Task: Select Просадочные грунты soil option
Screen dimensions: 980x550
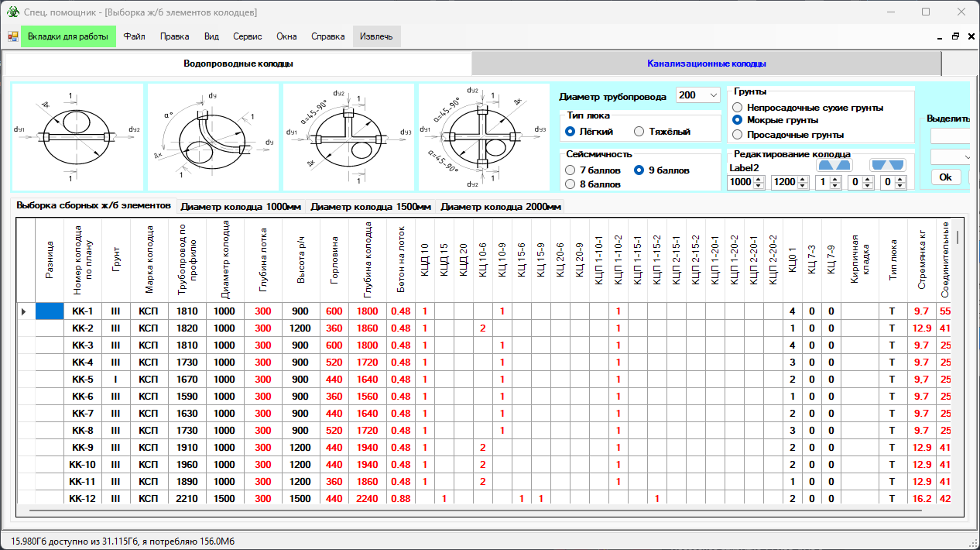Action: tap(738, 135)
